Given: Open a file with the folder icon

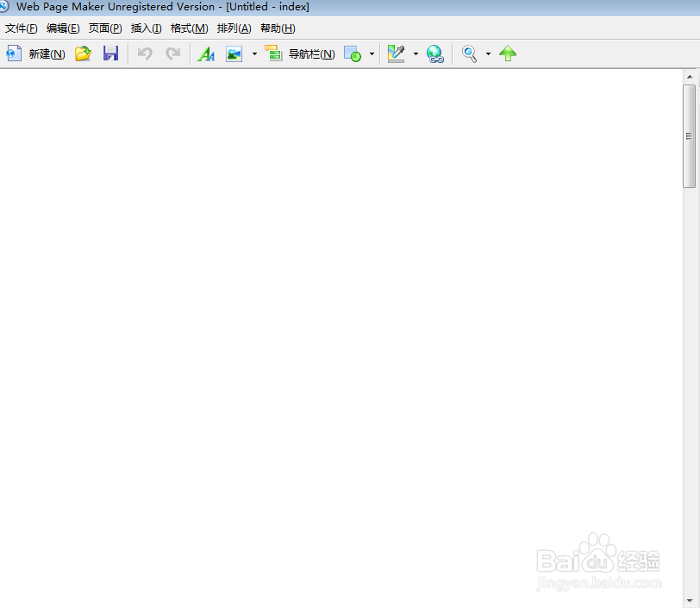Looking at the screenshot, I should coord(83,53).
